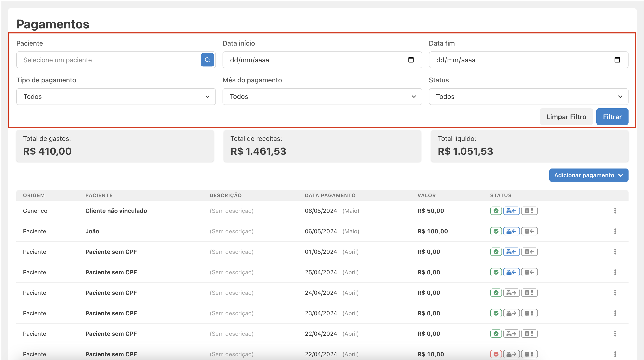This screenshot has width=644, height=360.
Task: Click the R$ 50,00 value cell
Action: [431, 211]
